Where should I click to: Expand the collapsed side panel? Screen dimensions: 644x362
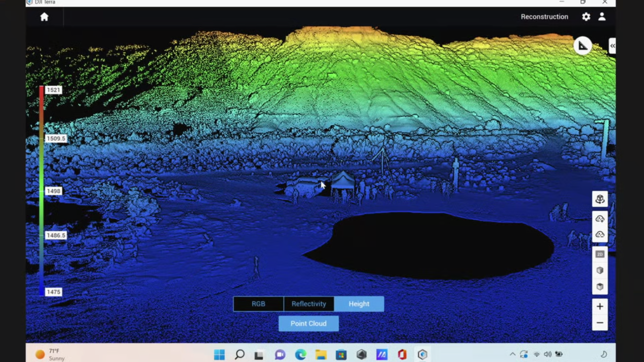click(x=612, y=46)
